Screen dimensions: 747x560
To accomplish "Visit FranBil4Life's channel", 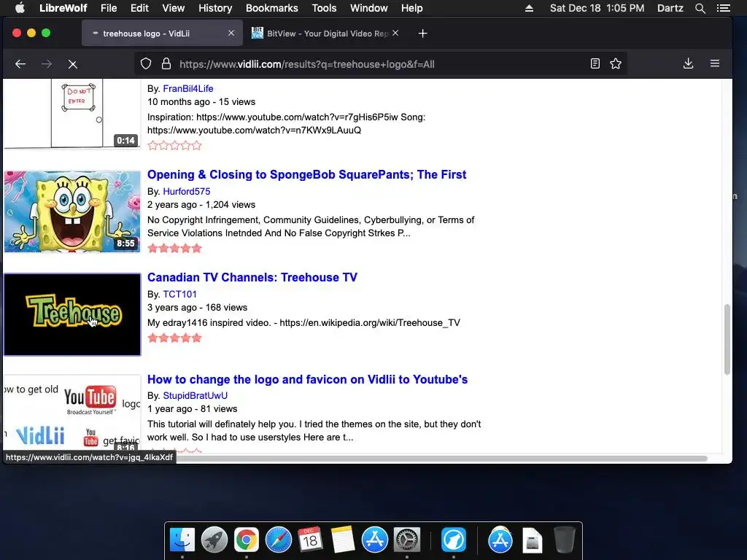I will (188, 88).
